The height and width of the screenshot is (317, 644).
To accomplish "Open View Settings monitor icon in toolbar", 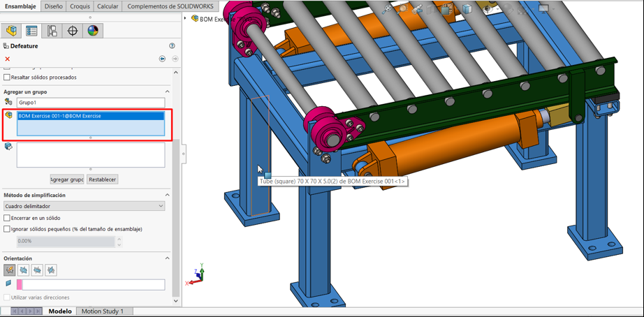I will (544, 9).
